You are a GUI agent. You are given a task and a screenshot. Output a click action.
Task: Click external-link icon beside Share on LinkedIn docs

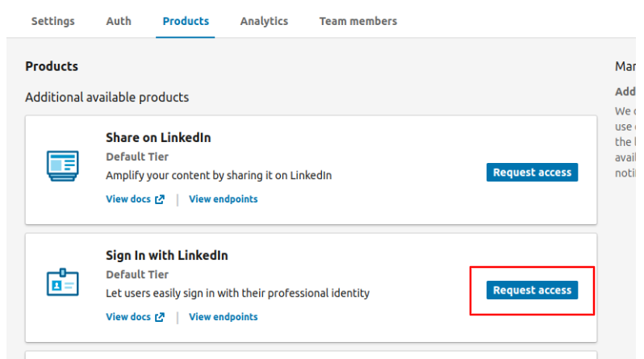(x=160, y=199)
